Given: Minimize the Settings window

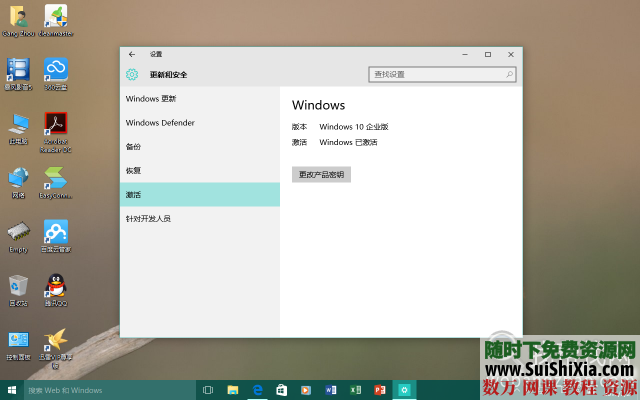Looking at the screenshot, I should click(465, 54).
